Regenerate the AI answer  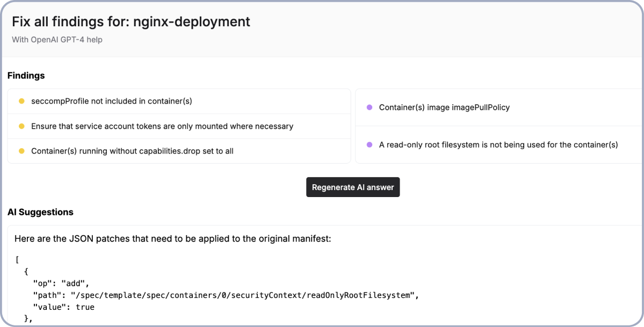(353, 187)
